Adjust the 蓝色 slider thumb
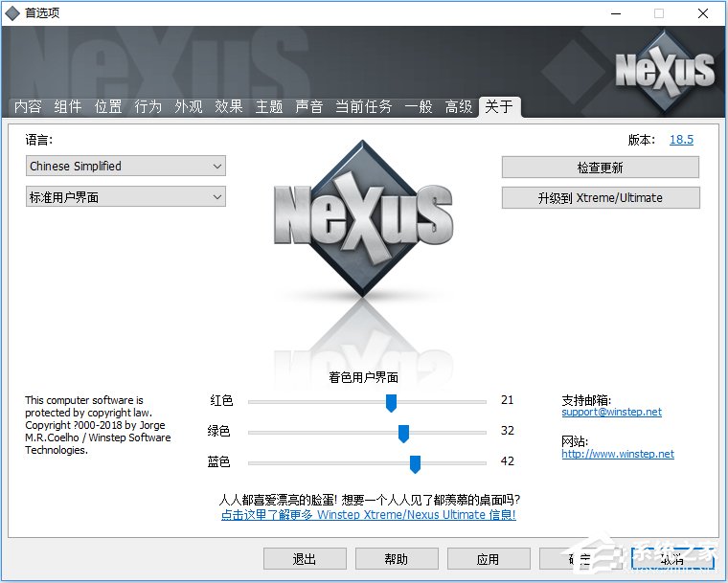This screenshot has height=583, width=728. click(x=415, y=464)
